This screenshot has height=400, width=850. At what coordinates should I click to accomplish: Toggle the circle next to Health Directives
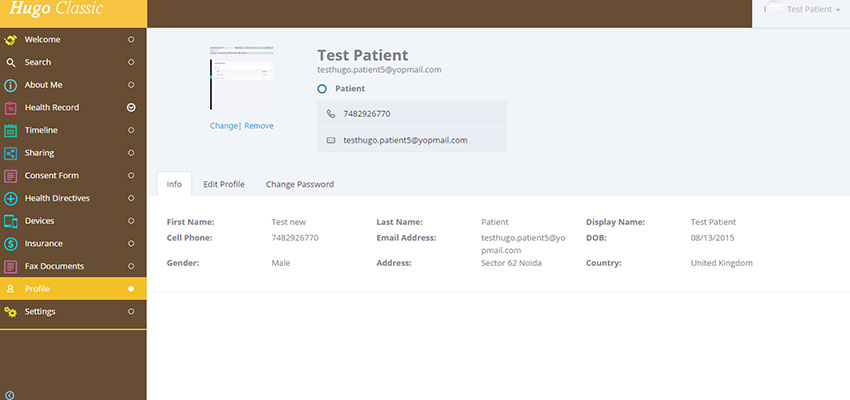point(131,198)
